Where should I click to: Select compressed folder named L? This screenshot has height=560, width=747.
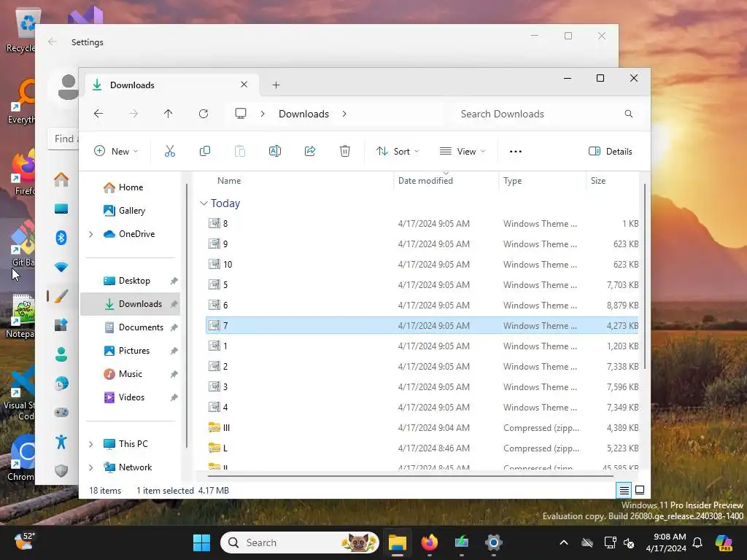click(x=422, y=448)
